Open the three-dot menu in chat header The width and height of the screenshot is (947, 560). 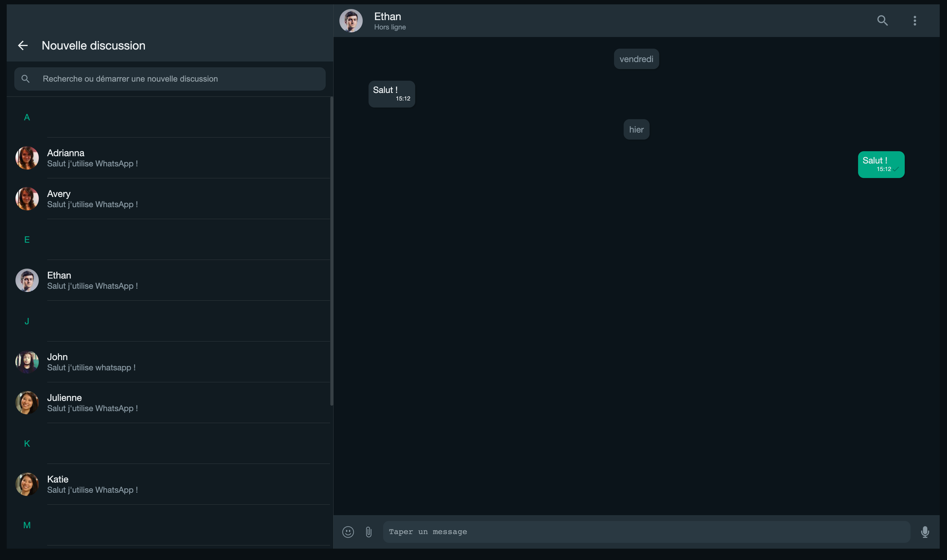915,20
